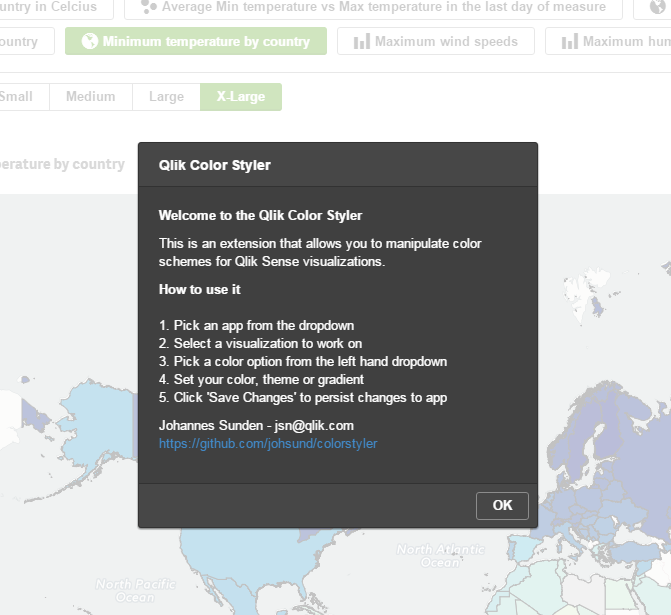The image size is (671, 615).
Task: Click the 'How to use it' heading
Action: pyautogui.click(x=199, y=289)
